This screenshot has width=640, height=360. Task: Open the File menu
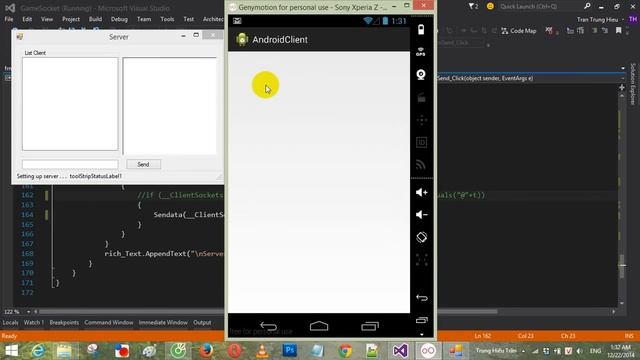coord(9,19)
